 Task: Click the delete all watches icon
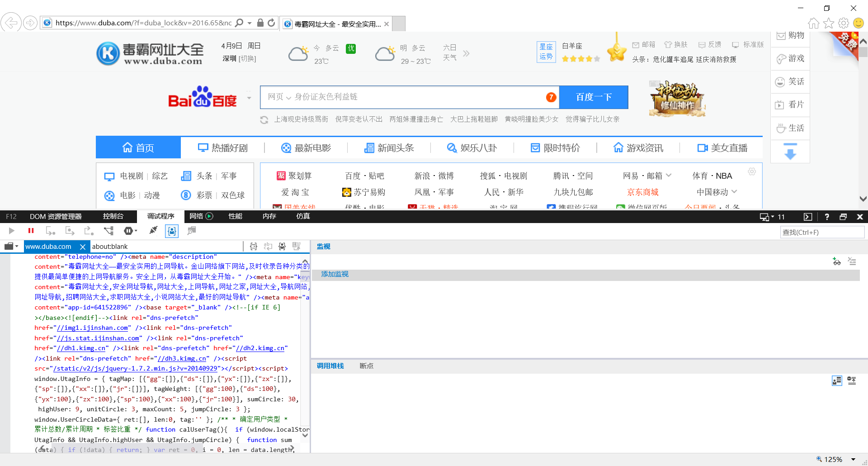(x=852, y=261)
